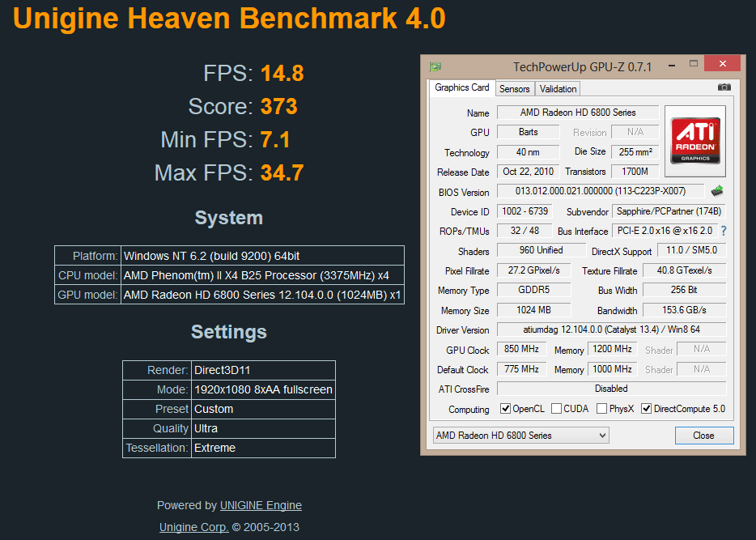The height and width of the screenshot is (540, 756).
Task: Click the Subvendor field Sapphire/PCPartner
Action: [x=669, y=211]
